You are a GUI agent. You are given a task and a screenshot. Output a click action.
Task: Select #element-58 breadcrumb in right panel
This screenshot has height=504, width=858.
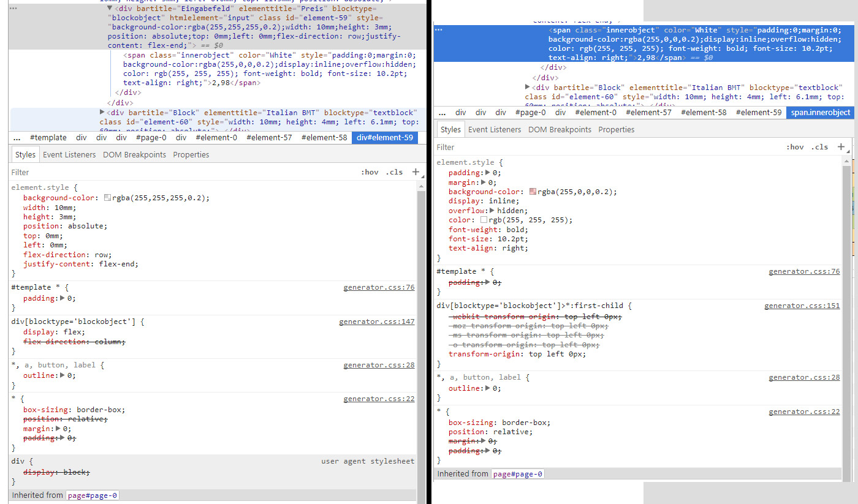click(704, 113)
